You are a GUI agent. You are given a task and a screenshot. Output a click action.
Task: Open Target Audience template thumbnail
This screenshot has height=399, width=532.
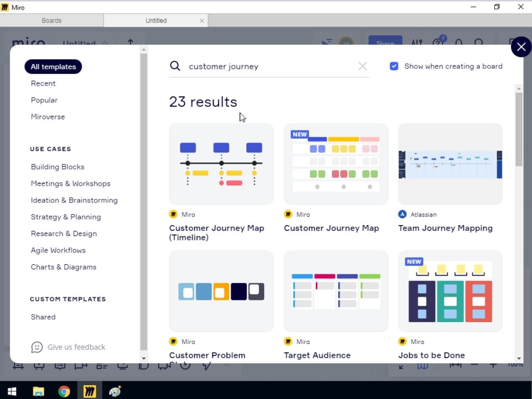[x=336, y=291]
